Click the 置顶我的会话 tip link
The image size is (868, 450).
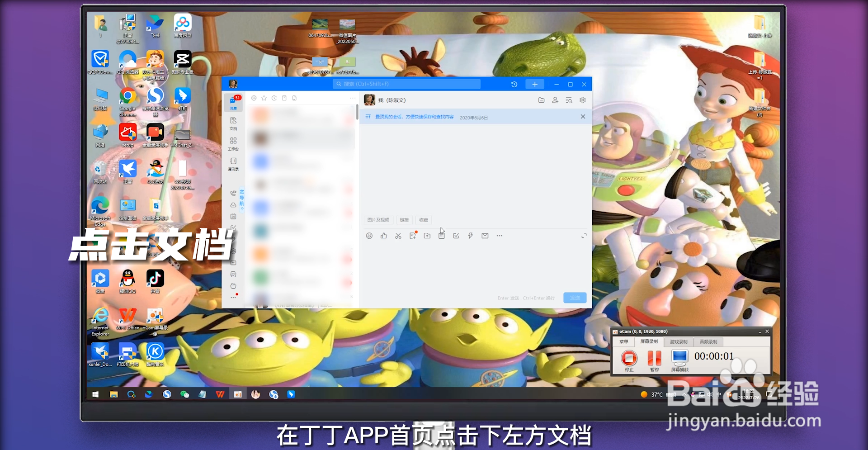(414, 117)
